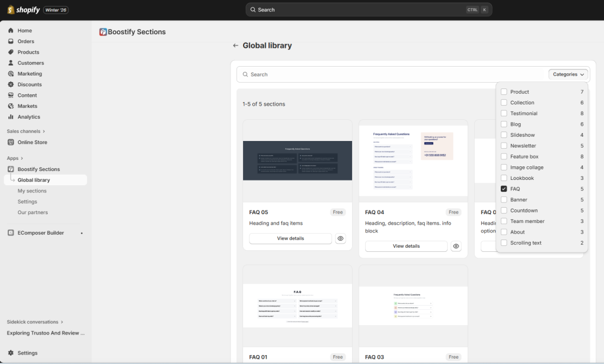Screen dimensions: 604x364
Task: Open the Categories dropdown
Action: click(x=567, y=74)
